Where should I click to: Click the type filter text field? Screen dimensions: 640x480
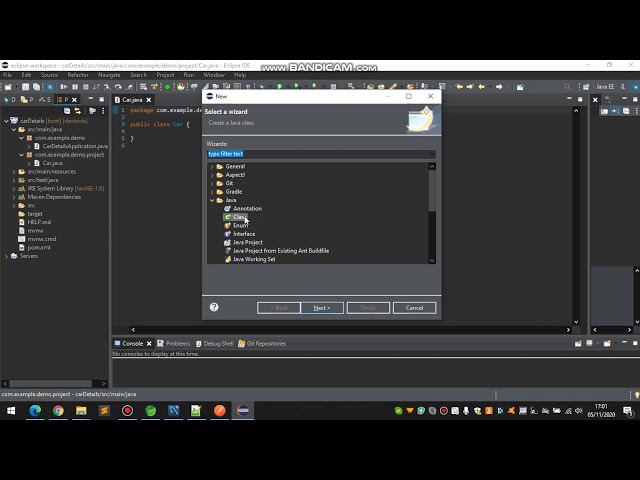321,154
